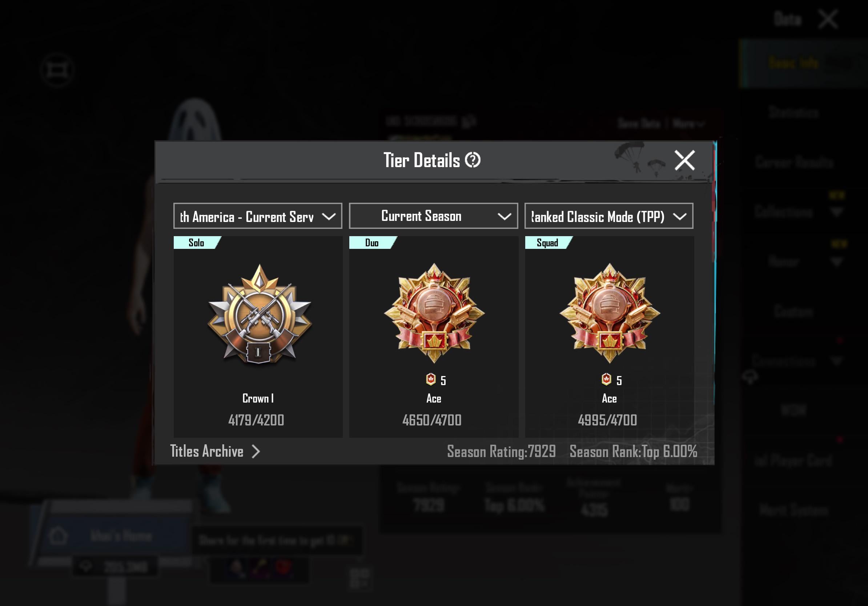Select the Solo tab label

[196, 243]
